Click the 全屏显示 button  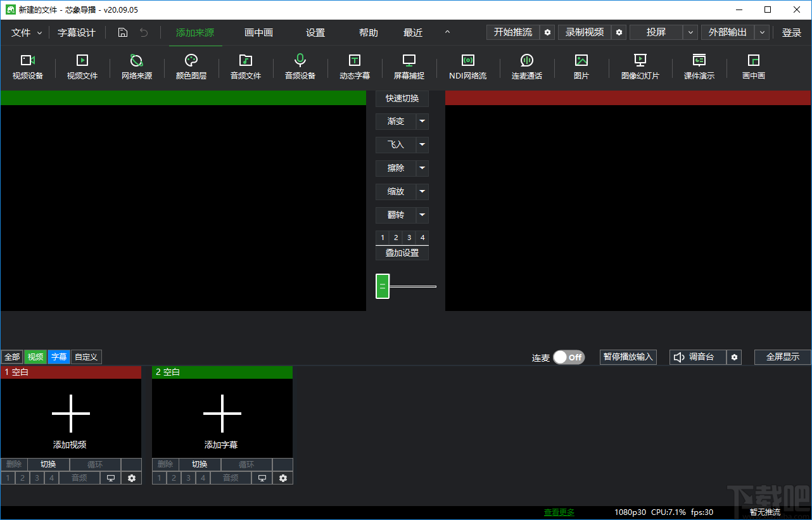click(782, 357)
